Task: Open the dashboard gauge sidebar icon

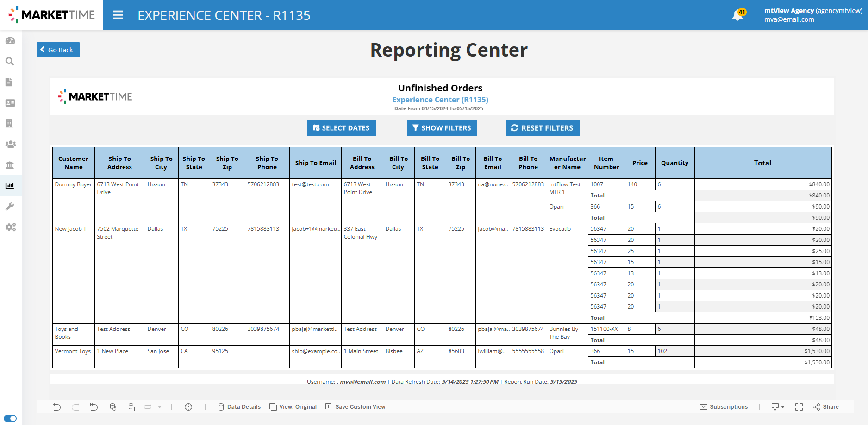Action: (10, 41)
